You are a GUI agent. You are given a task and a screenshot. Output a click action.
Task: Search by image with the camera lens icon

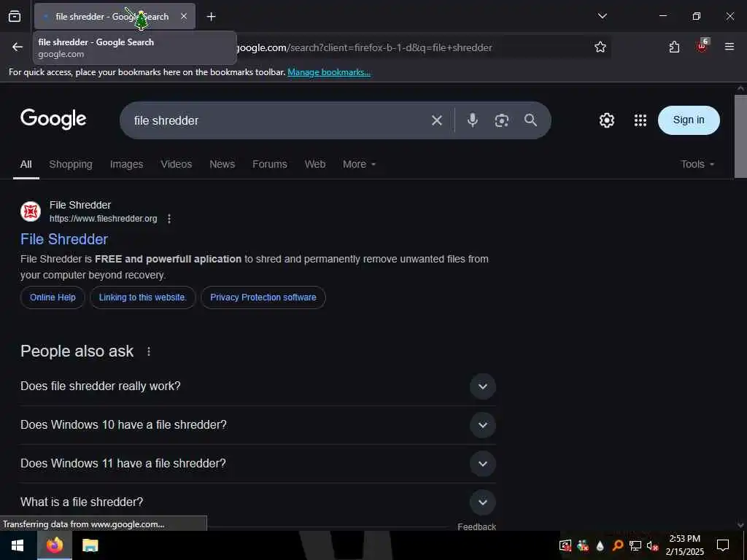pos(502,120)
